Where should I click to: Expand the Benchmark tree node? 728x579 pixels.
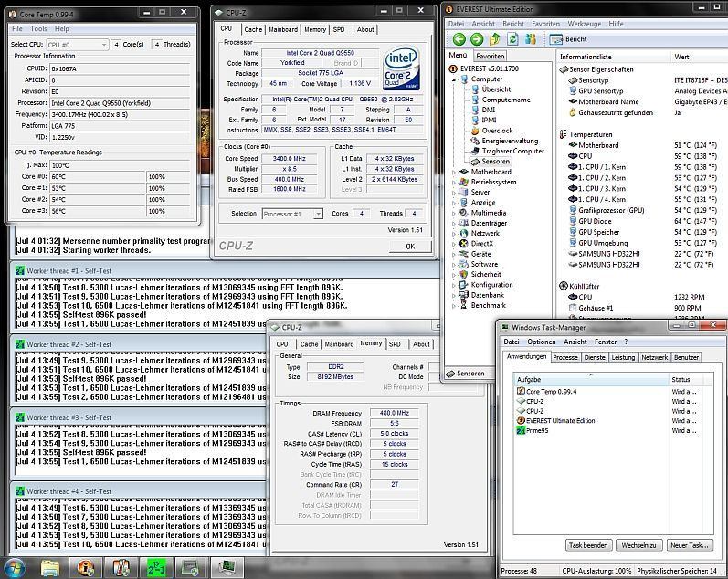454,306
